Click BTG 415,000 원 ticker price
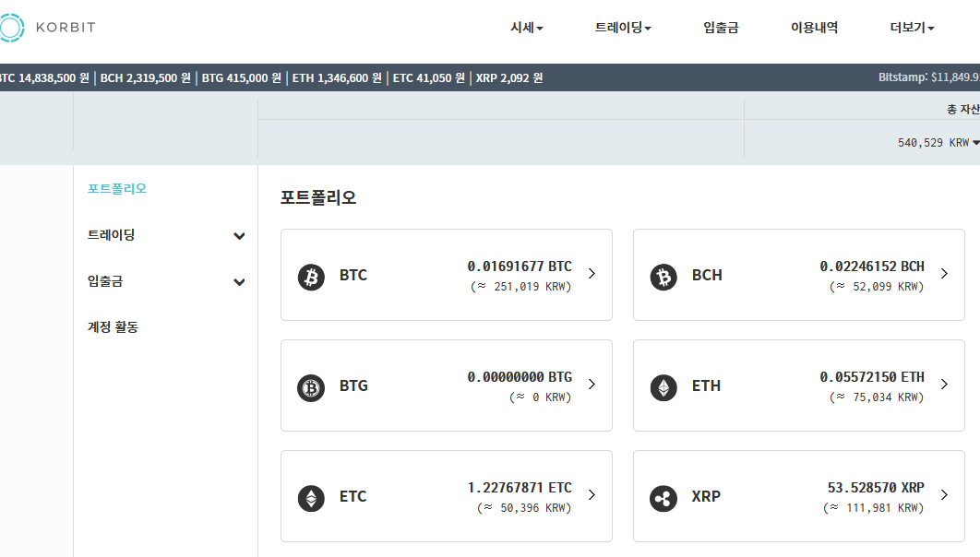The image size is (980, 557). [241, 78]
